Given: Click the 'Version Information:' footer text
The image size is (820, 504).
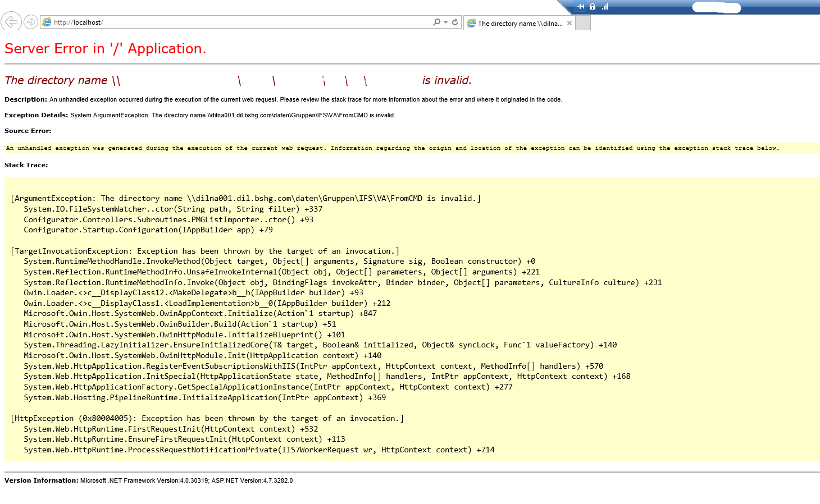Looking at the screenshot, I should tap(41, 480).
